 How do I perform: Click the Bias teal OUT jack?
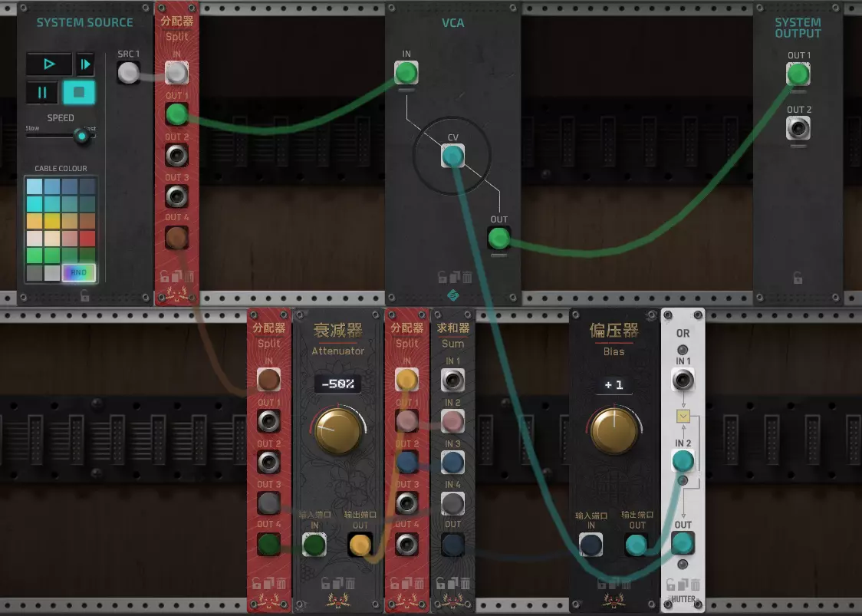tap(637, 545)
